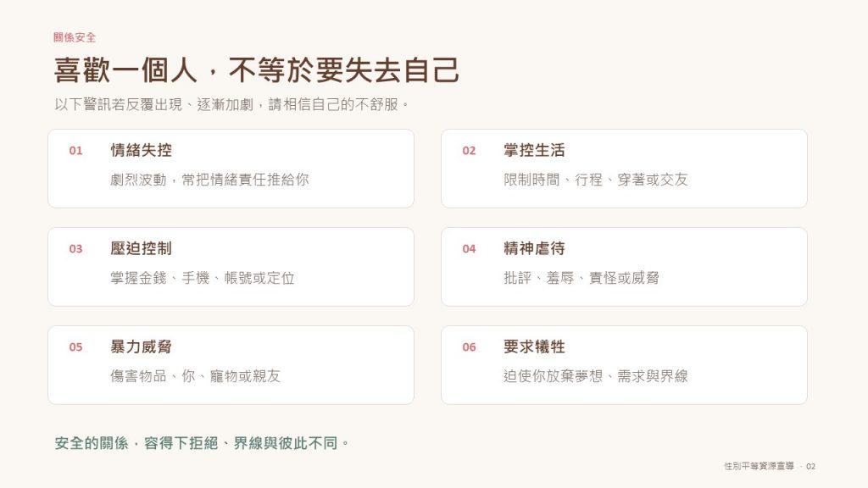Click the 暴力威脅 heading
868x488 pixels.
(x=142, y=347)
